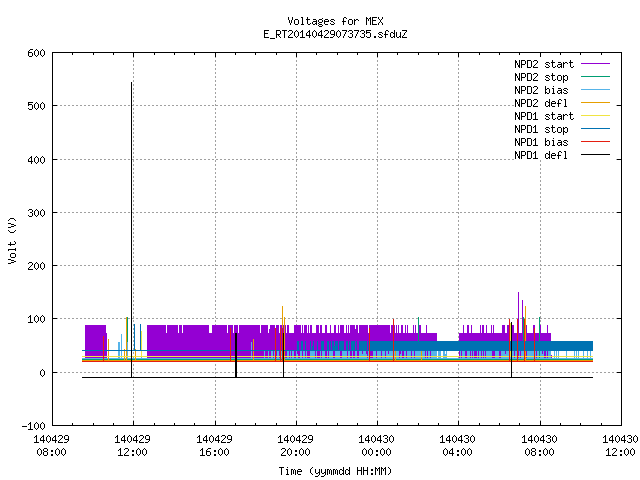Viewport: 640px width, 480px height.
Task: Select the NPD1 start legend label
Action: point(544,116)
